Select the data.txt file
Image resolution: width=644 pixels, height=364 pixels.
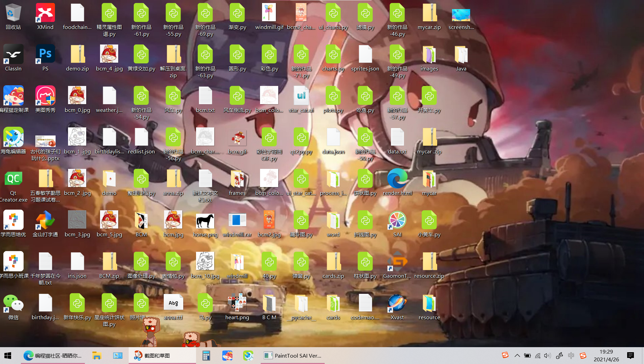coord(397,141)
